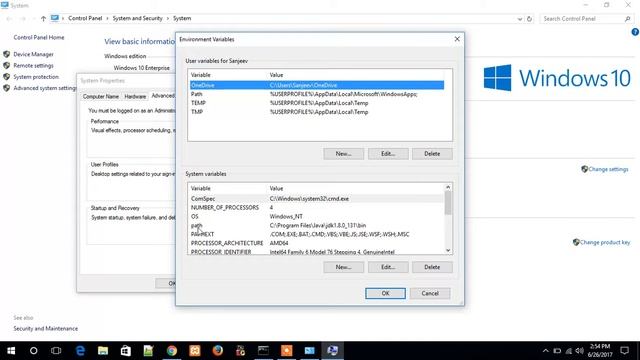Click Delete under System variables

pyautogui.click(x=432, y=267)
